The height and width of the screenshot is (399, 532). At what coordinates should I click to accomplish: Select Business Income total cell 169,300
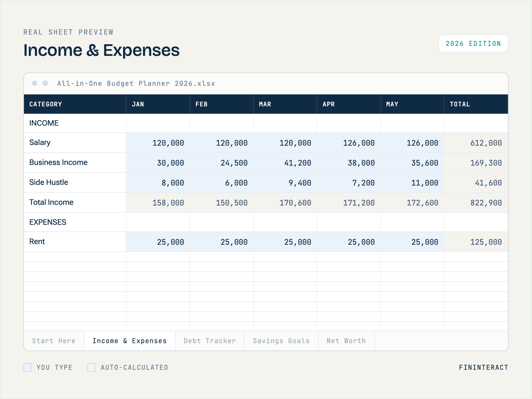pos(476,163)
